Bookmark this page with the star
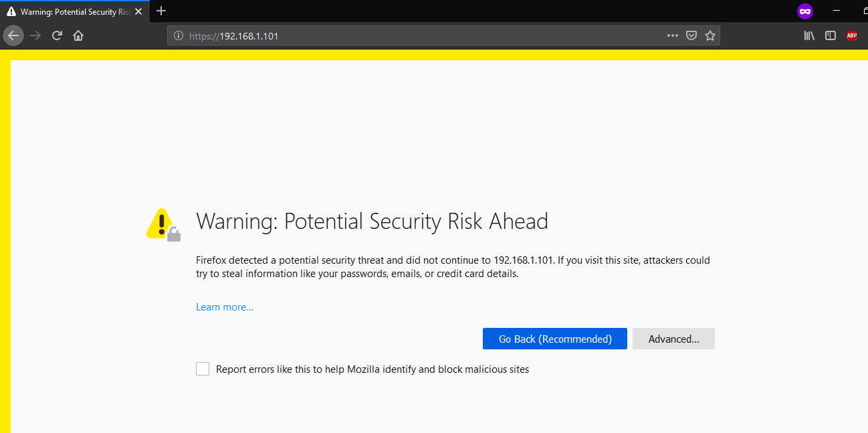The height and width of the screenshot is (433, 868). 710,36
